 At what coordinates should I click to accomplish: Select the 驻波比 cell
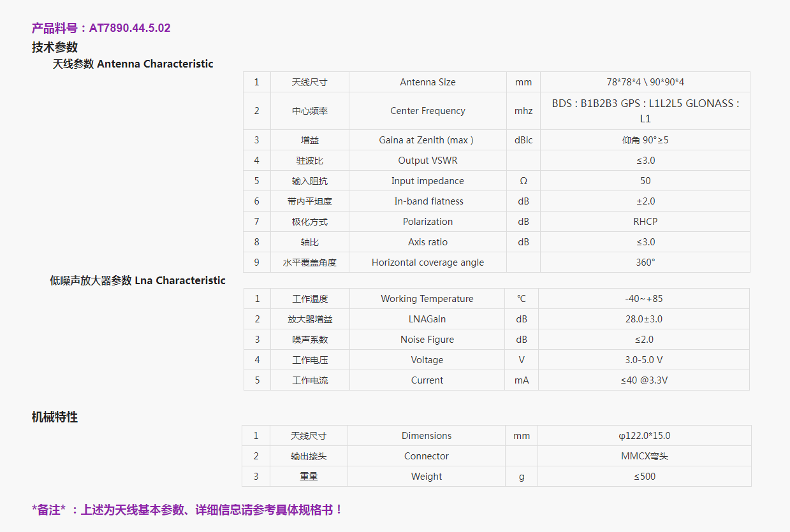tap(310, 161)
